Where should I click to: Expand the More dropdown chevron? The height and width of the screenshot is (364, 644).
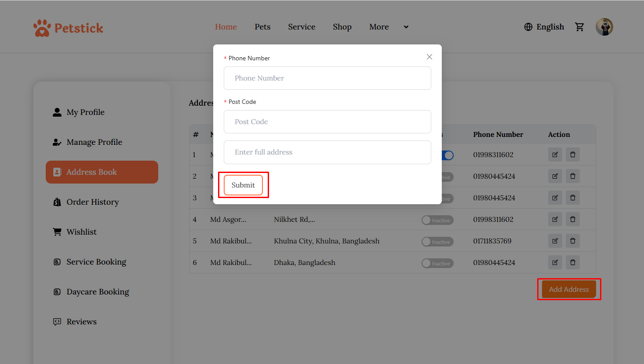click(x=406, y=27)
